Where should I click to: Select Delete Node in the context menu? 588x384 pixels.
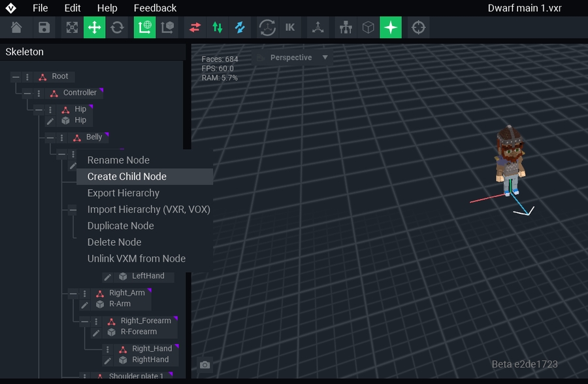point(114,242)
